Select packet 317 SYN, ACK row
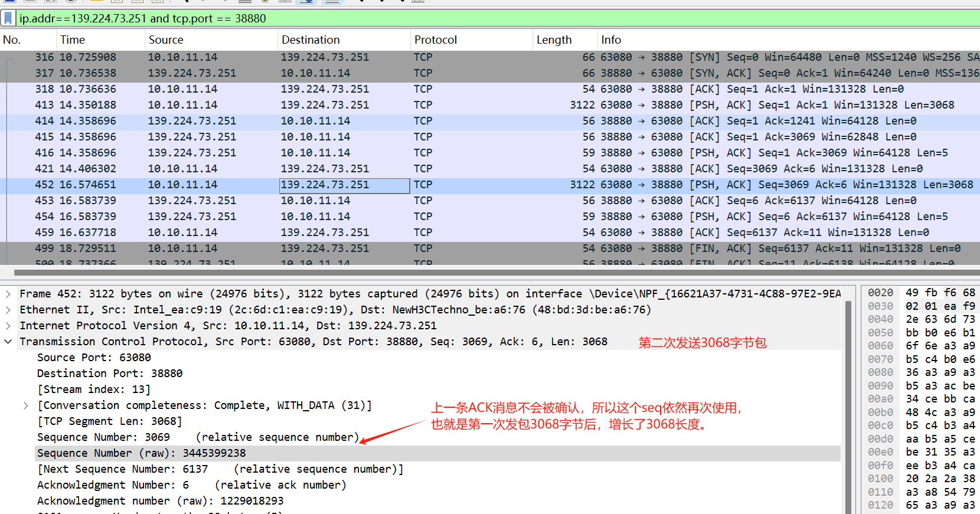Screen dimensions: 980x514 coord(490,73)
